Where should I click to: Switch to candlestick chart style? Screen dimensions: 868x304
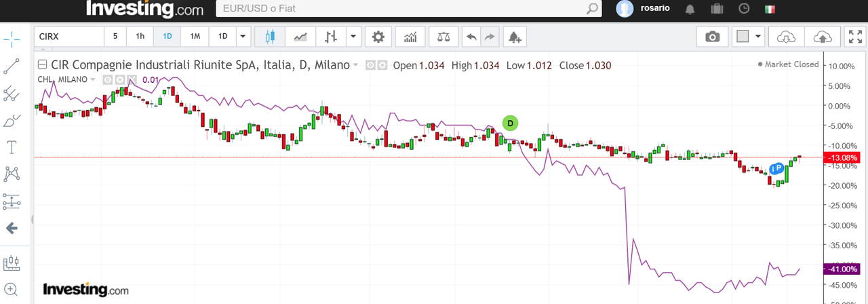(270, 37)
